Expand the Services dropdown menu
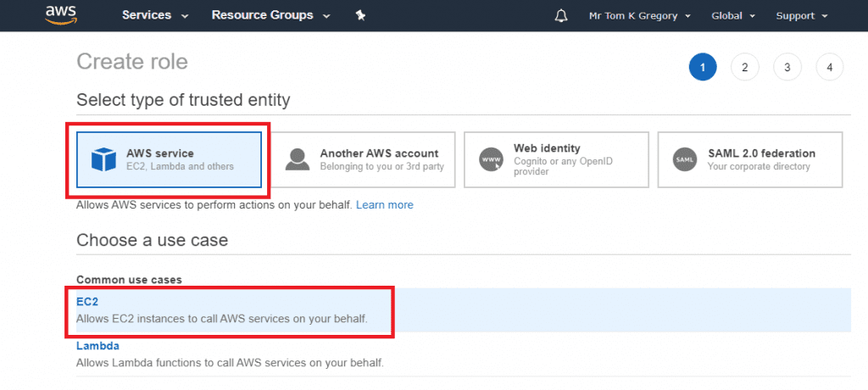Image resolution: width=868 pixels, height=390 pixels. click(x=155, y=15)
